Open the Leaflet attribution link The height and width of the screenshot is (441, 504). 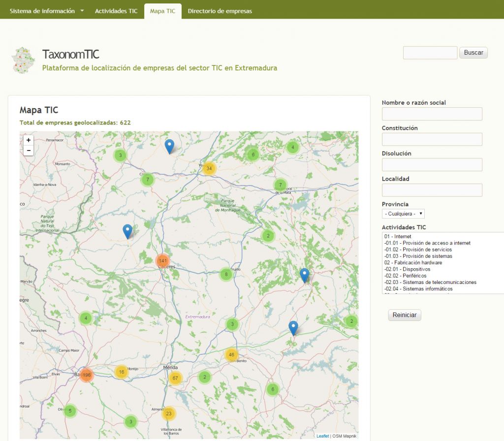click(x=322, y=436)
